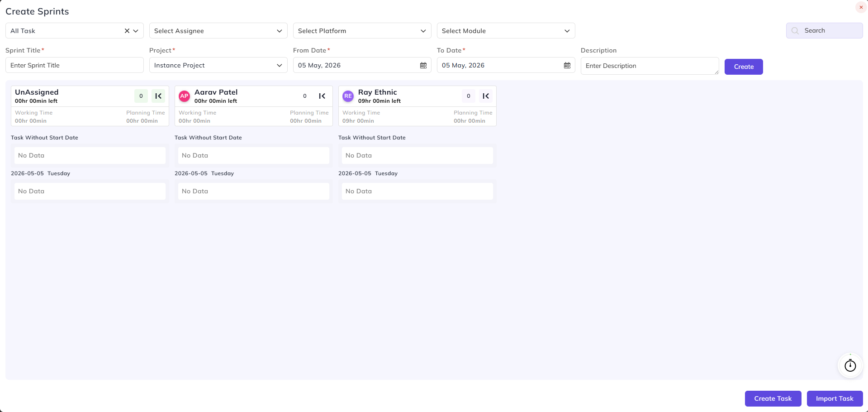Open the Select Platform dropdown
The width and height of the screenshot is (868, 412).
[x=362, y=31]
